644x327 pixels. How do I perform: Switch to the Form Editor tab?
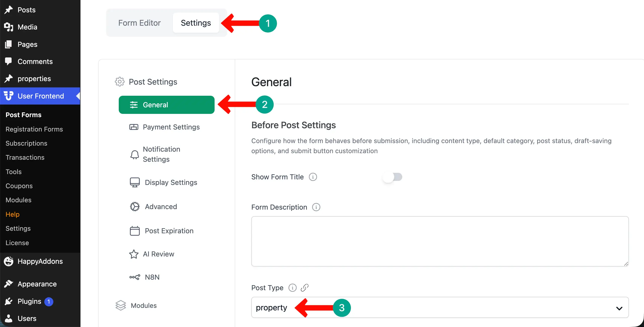tap(139, 23)
